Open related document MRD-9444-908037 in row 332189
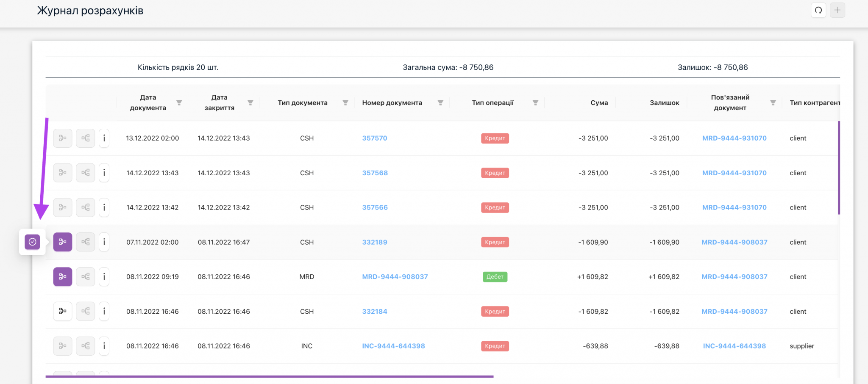 pyautogui.click(x=734, y=242)
